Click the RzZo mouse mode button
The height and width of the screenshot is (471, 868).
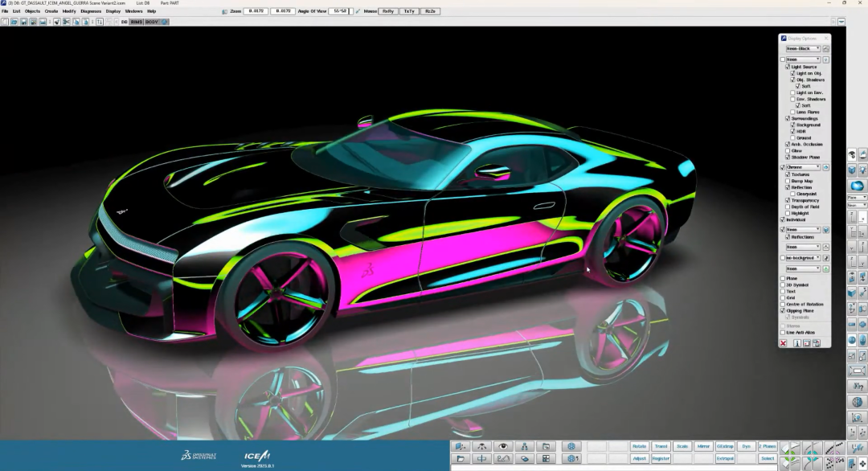point(430,11)
